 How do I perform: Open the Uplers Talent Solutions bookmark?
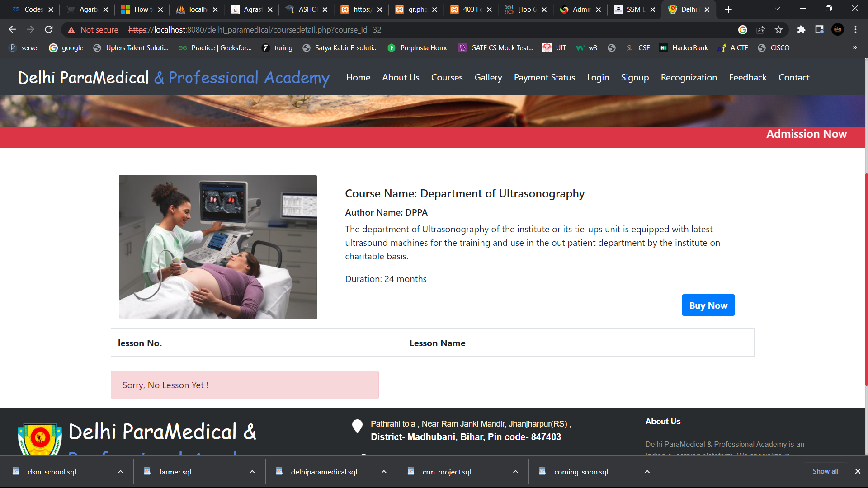(131, 47)
